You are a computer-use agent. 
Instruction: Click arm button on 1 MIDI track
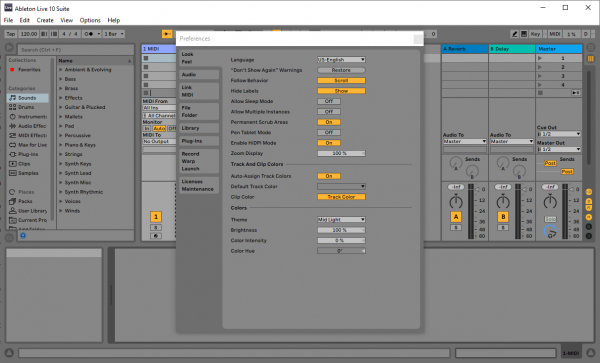(x=156, y=236)
